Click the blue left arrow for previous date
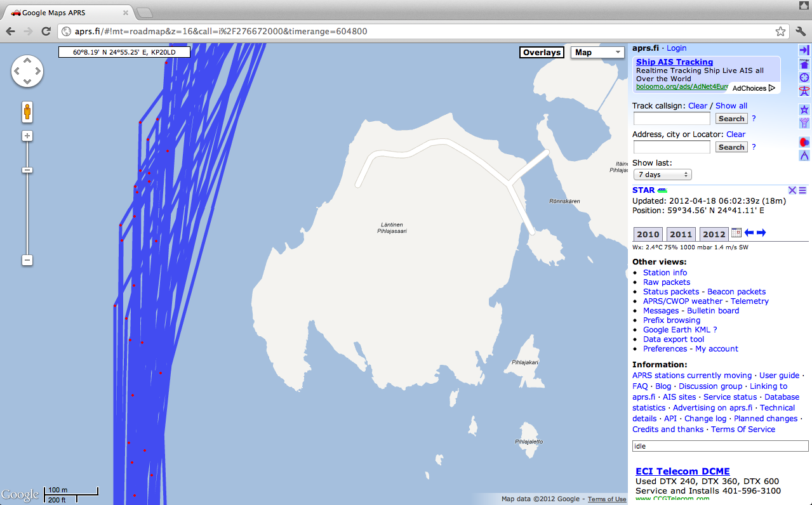This screenshot has width=812, height=505. point(749,233)
